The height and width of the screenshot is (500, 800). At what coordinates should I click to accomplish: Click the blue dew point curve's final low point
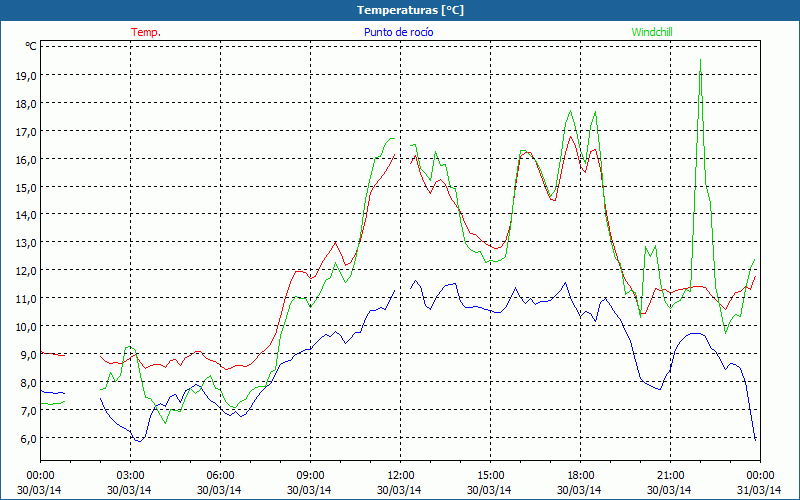point(755,439)
